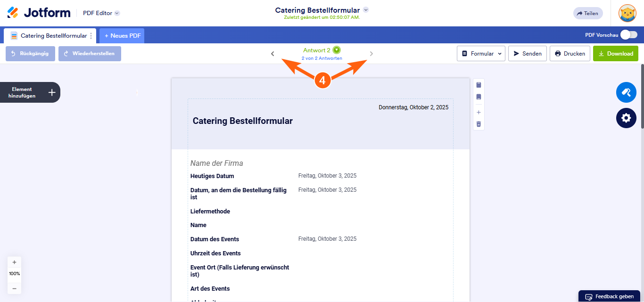Switch to the Catering Bestellformular tab
644x302 pixels.
click(49, 36)
